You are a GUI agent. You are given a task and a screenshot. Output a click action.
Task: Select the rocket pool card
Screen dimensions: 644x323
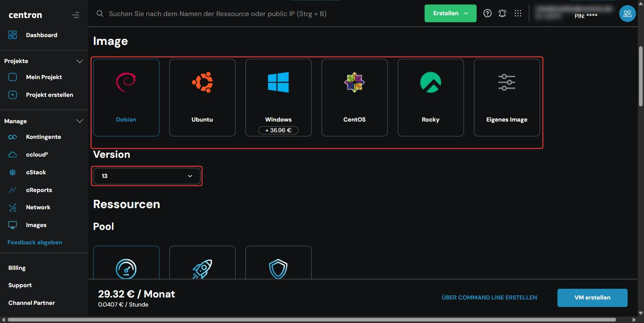pos(202,262)
